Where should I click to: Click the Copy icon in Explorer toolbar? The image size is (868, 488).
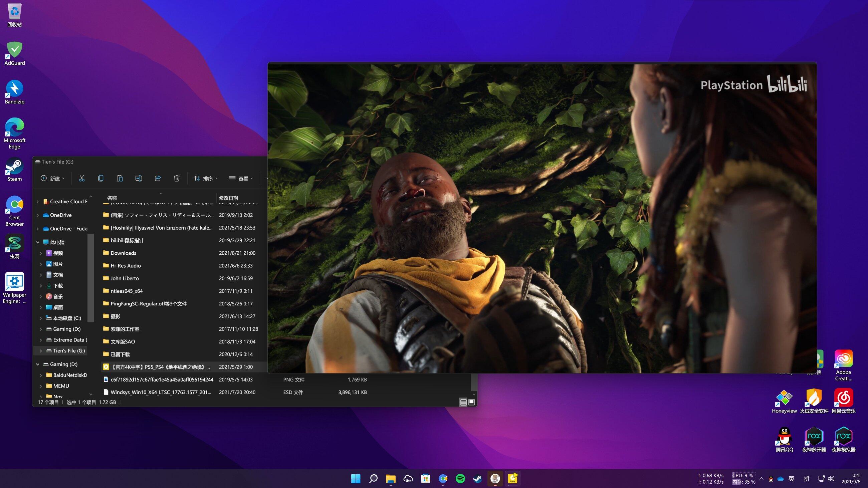[101, 178]
